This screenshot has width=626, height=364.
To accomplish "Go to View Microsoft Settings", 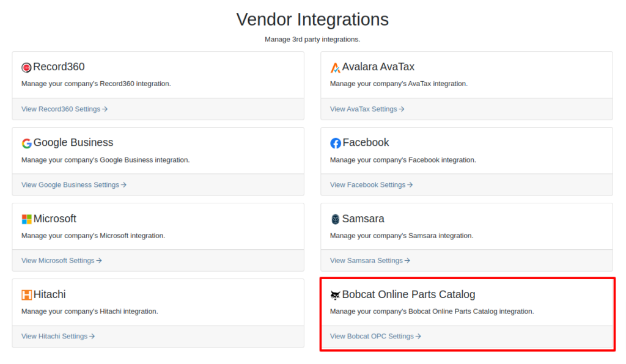I will point(62,260).
